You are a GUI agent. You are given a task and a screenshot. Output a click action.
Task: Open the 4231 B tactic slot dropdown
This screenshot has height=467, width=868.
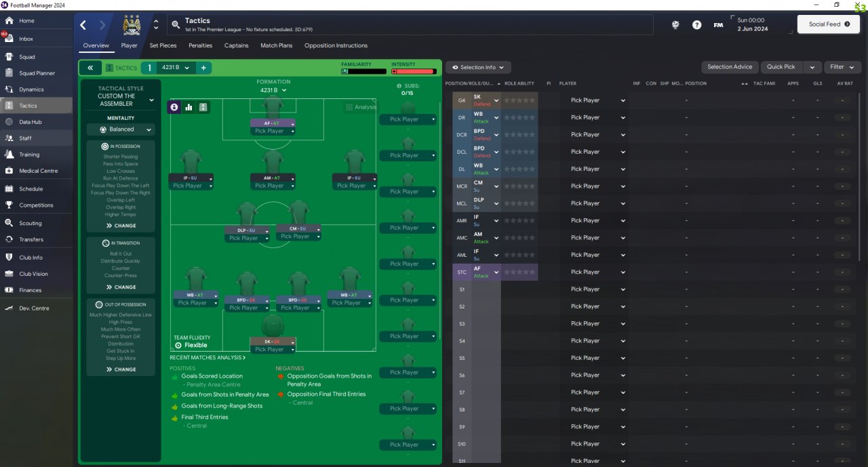pos(176,68)
